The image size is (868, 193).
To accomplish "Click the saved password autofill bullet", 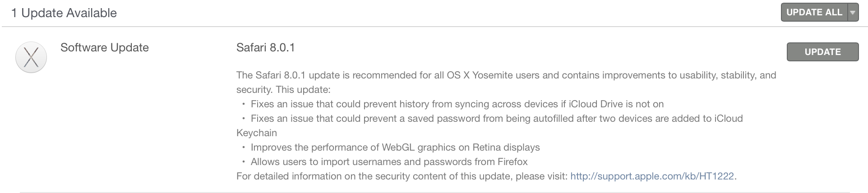I will (x=496, y=119).
